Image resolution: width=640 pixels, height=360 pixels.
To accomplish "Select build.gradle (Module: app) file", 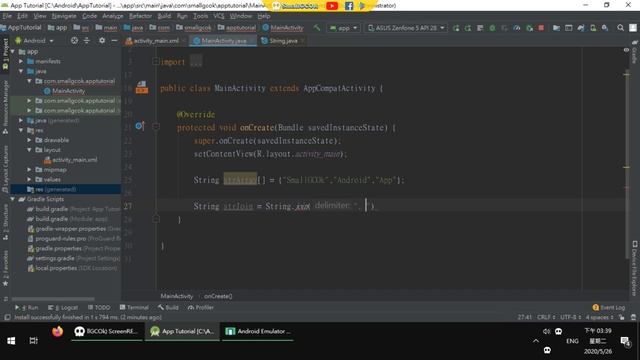I will click(67, 219).
